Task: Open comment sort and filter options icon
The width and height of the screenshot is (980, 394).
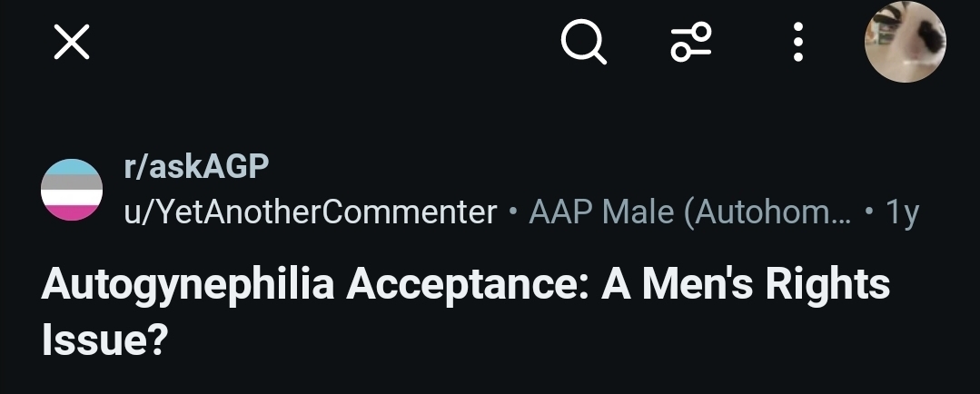Action: [x=691, y=43]
